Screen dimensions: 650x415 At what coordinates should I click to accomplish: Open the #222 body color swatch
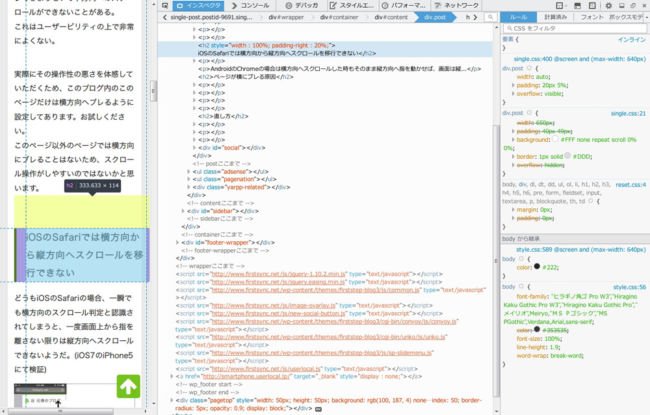[x=537, y=267]
